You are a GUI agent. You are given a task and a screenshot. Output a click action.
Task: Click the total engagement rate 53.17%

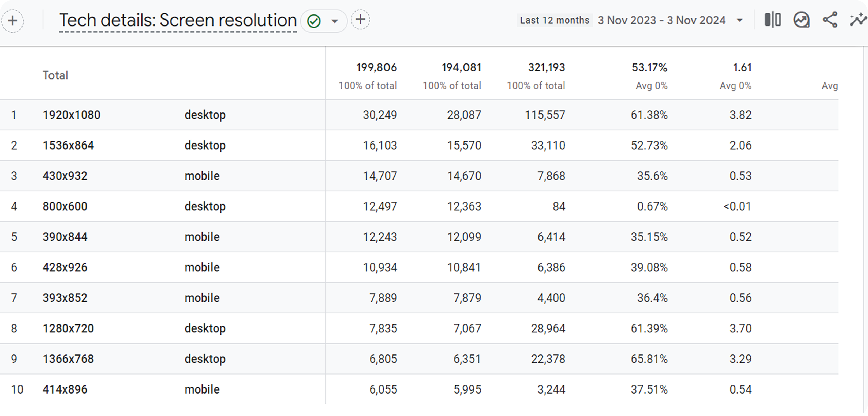click(x=649, y=67)
